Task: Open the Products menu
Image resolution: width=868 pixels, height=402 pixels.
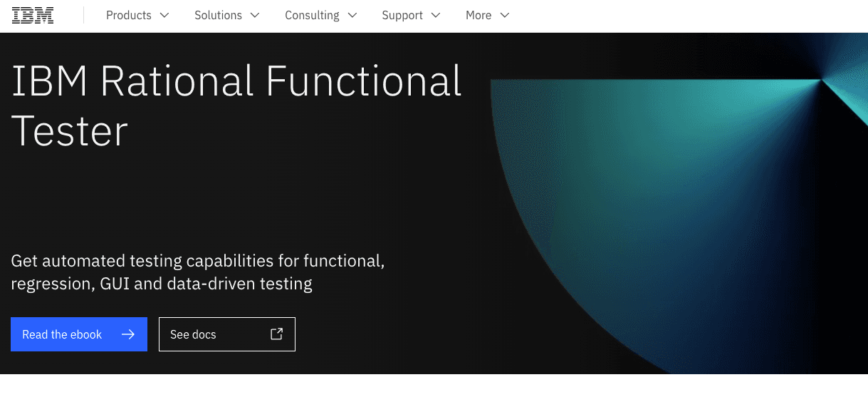Action: click(137, 15)
